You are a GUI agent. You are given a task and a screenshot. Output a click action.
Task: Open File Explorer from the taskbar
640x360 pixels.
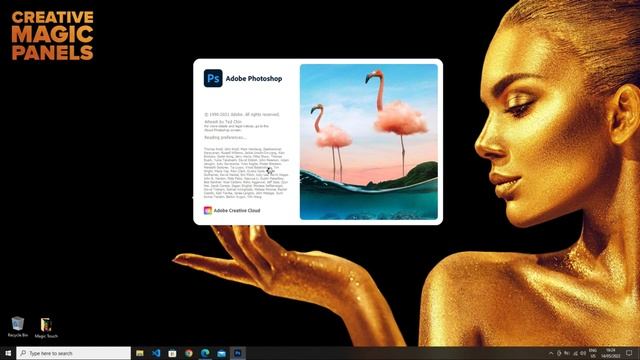[x=140, y=353]
